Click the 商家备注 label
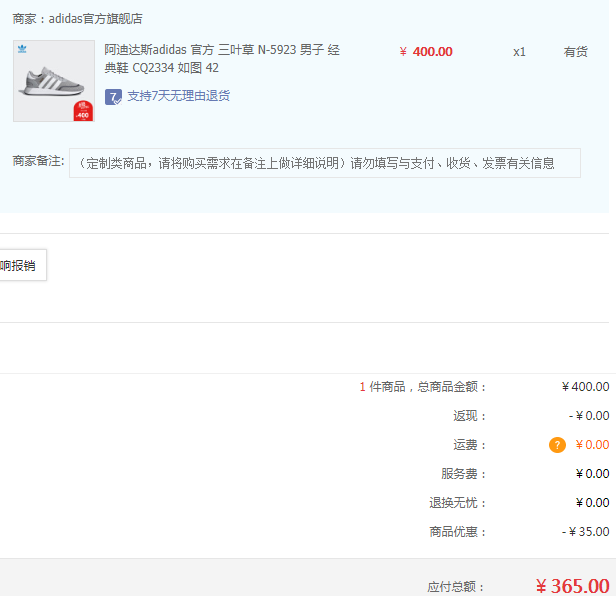616x596 pixels. click(x=38, y=161)
